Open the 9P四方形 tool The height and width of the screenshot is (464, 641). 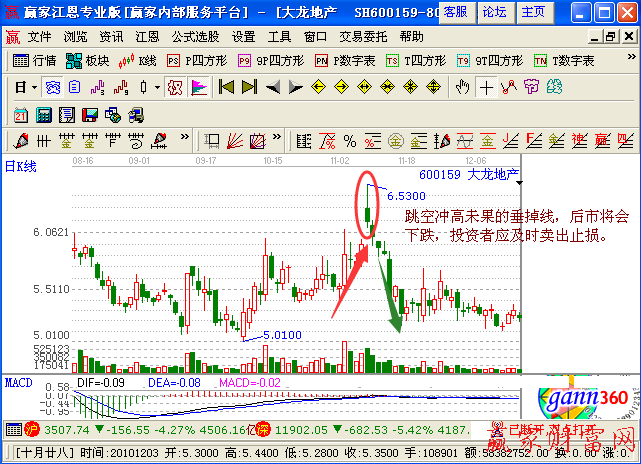pyautogui.click(x=271, y=61)
